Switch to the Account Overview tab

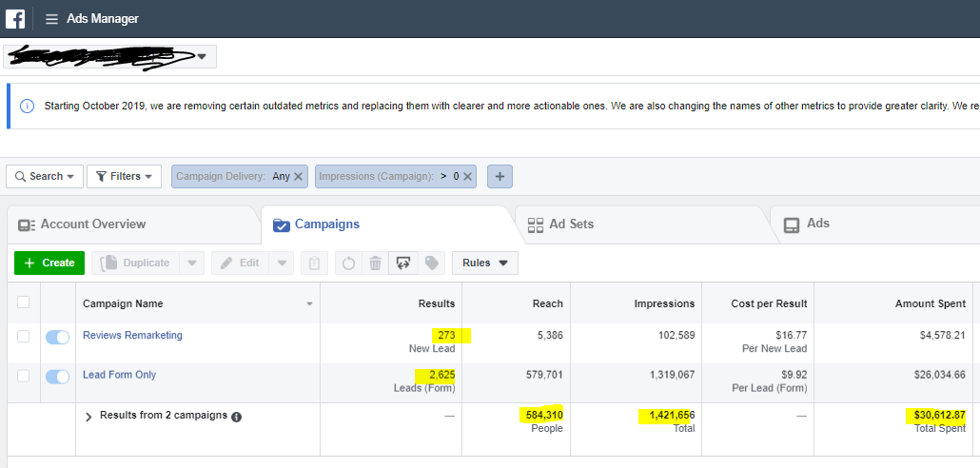[x=92, y=224]
